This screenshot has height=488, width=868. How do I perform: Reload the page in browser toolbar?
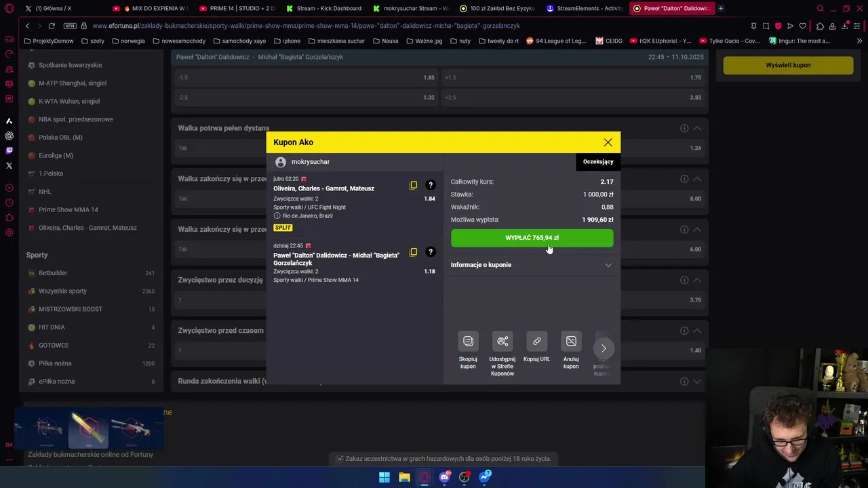51,26
